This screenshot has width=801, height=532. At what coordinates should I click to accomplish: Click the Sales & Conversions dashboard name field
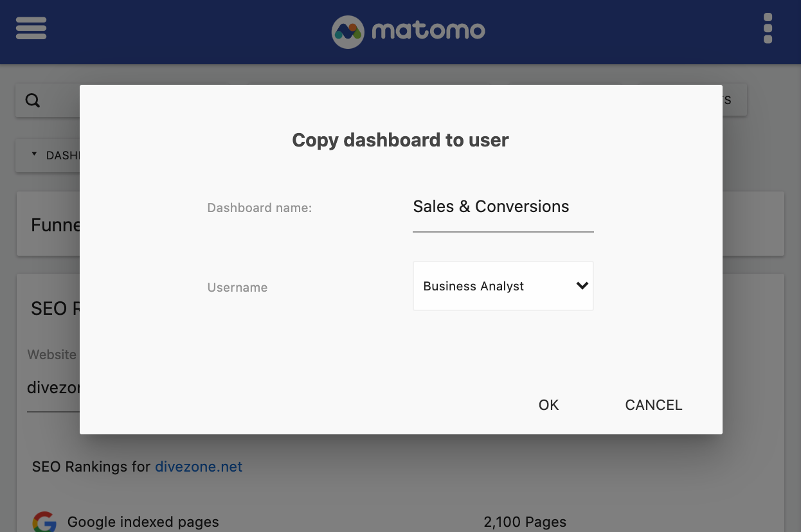tap(503, 208)
